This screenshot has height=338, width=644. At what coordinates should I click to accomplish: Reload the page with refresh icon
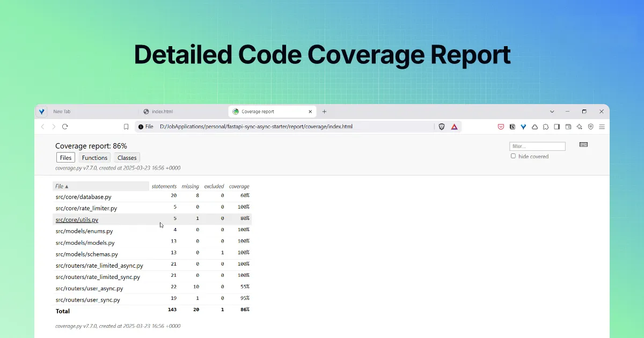[65, 127]
